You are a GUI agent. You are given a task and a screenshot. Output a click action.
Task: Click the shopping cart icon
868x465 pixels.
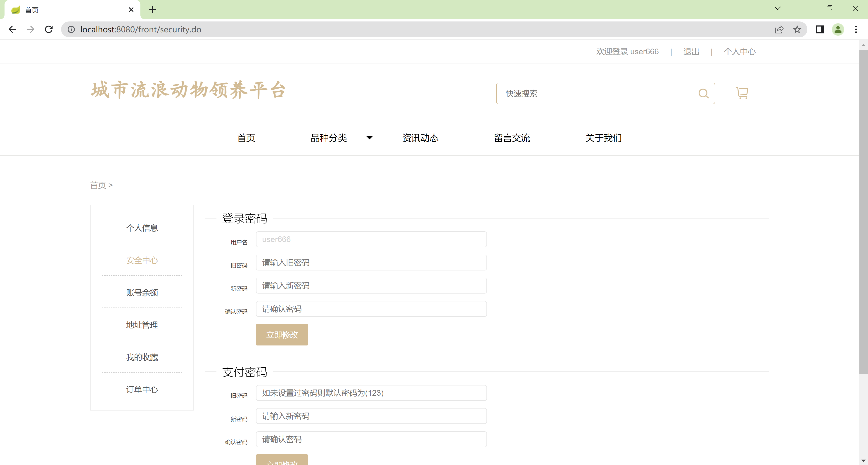pyautogui.click(x=742, y=93)
